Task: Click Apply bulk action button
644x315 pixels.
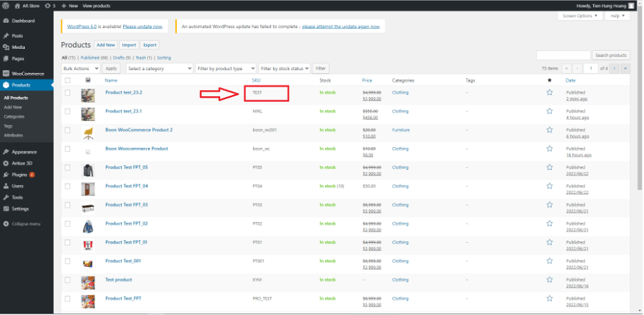Action: tap(111, 69)
